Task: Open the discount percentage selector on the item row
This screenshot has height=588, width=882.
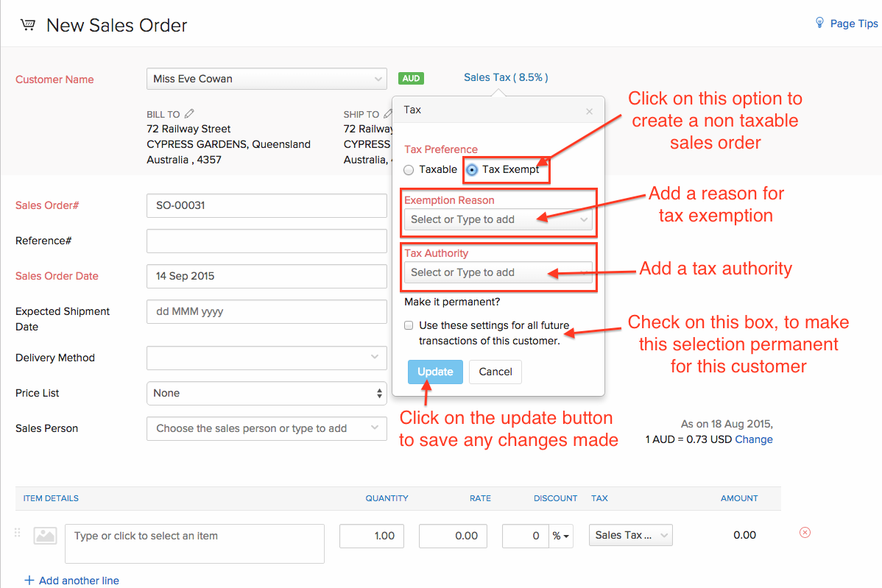Action: coord(561,536)
